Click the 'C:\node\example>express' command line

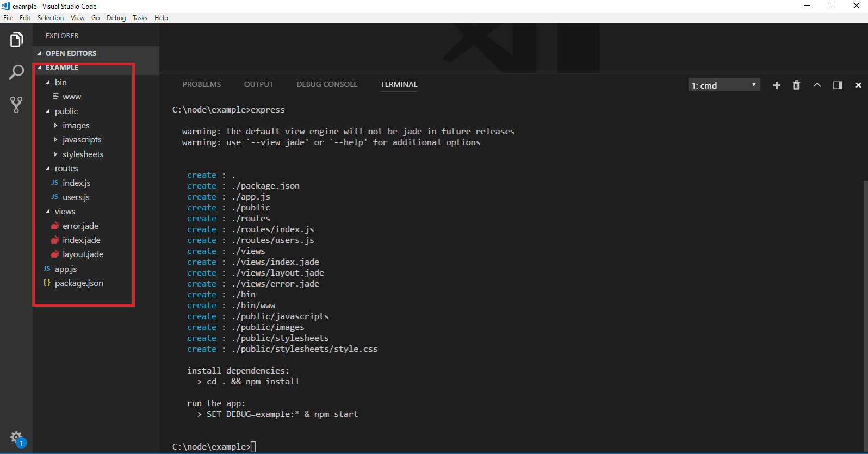coord(228,110)
